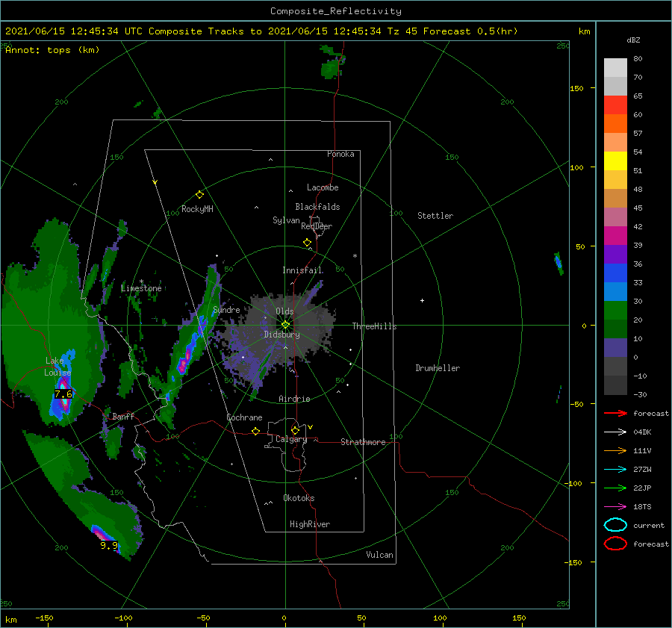Click the Limestone label
The image size is (672, 628).
point(141,288)
